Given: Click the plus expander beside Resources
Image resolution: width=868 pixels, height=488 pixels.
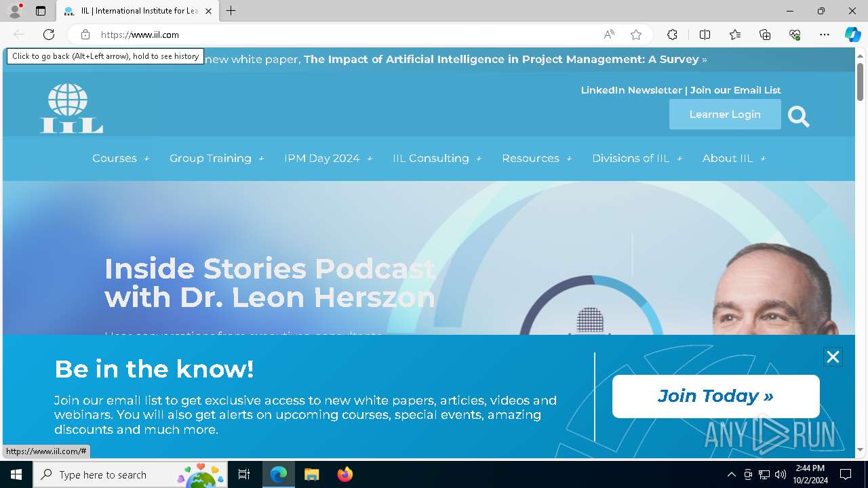Looking at the screenshot, I should pos(568,159).
